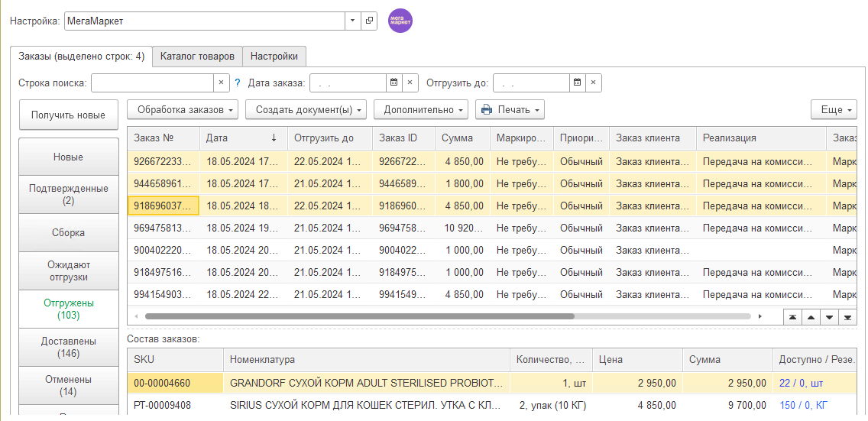This screenshot has height=421, width=868.
Task: Open calendar for Отгрузить до field
Action: (x=577, y=83)
